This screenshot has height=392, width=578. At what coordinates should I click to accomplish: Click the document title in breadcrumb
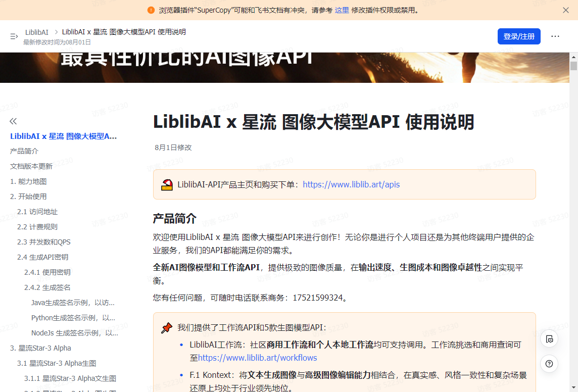(x=124, y=32)
